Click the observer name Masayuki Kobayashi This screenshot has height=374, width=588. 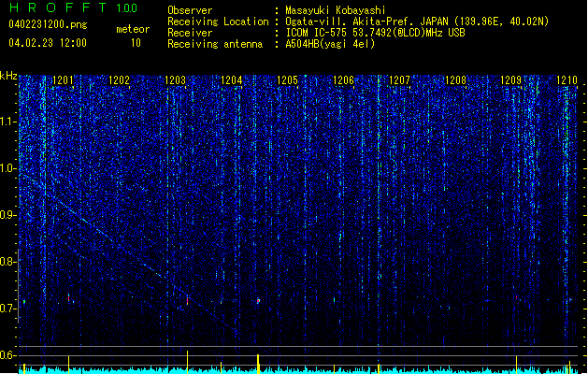pos(336,10)
